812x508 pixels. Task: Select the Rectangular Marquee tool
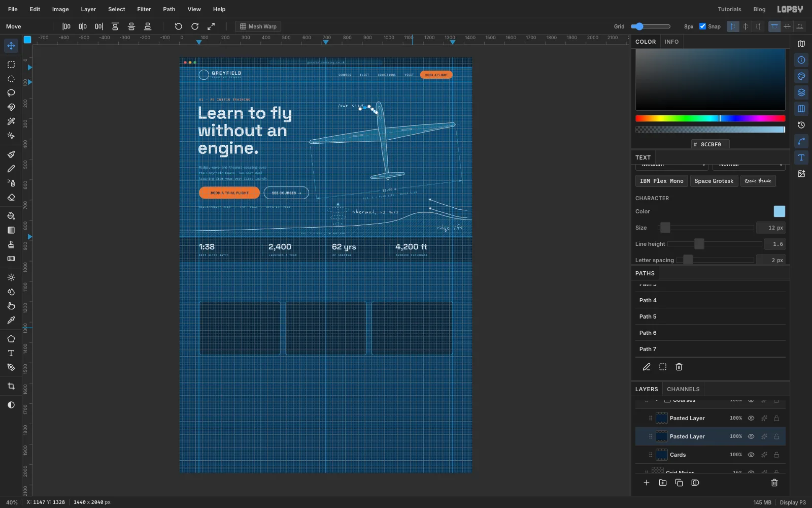coord(11,65)
